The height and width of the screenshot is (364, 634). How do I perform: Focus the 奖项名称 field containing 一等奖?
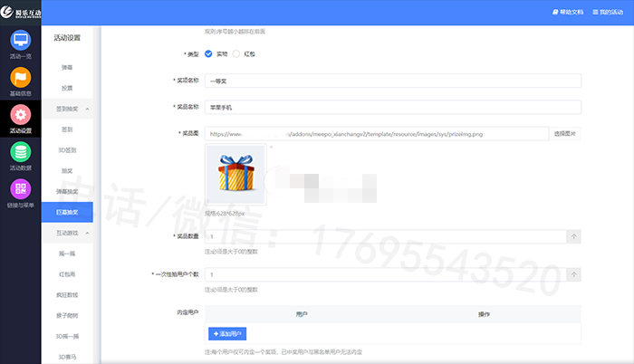(392, 81)
